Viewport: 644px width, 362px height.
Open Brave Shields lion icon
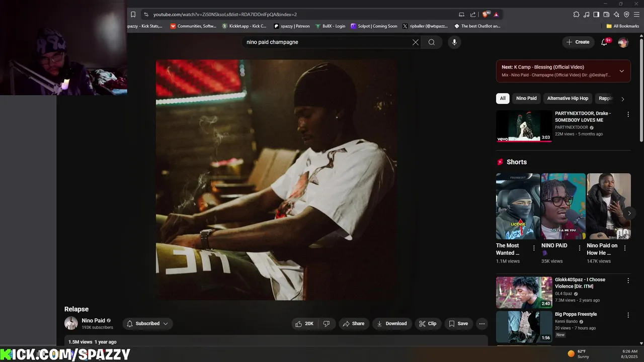point(486,15)
